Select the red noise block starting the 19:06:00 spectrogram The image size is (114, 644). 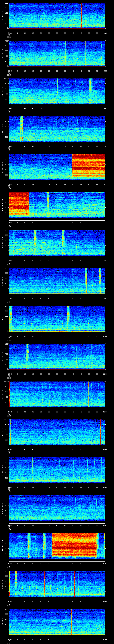(19, 203)
